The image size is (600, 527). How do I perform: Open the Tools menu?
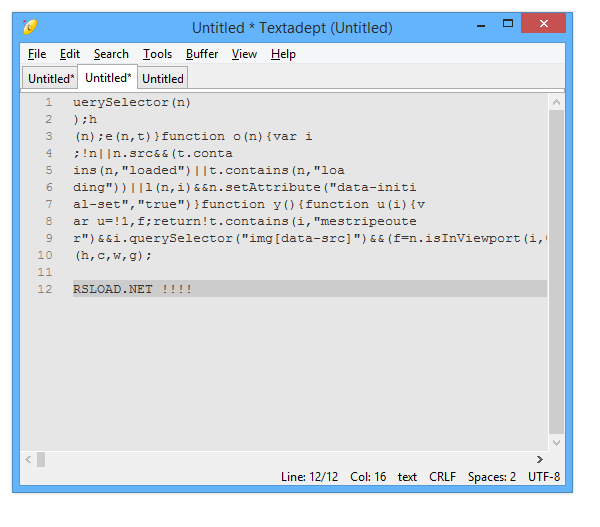(x=157, y=54)
